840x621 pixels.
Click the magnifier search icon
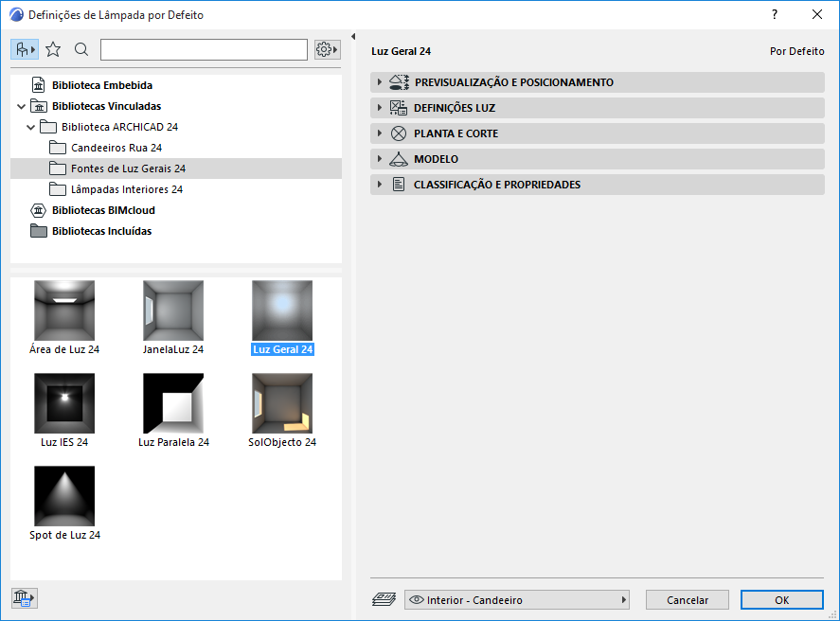pyautogui.click(x=81, y=50)
